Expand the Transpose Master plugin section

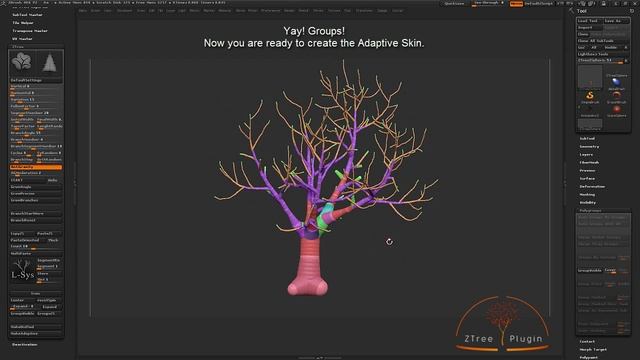click(30, 31)
